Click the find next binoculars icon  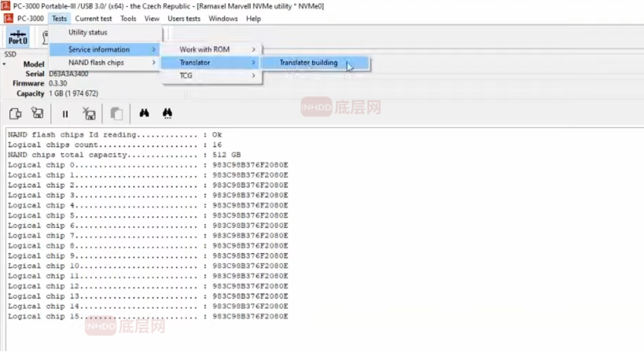167,113
